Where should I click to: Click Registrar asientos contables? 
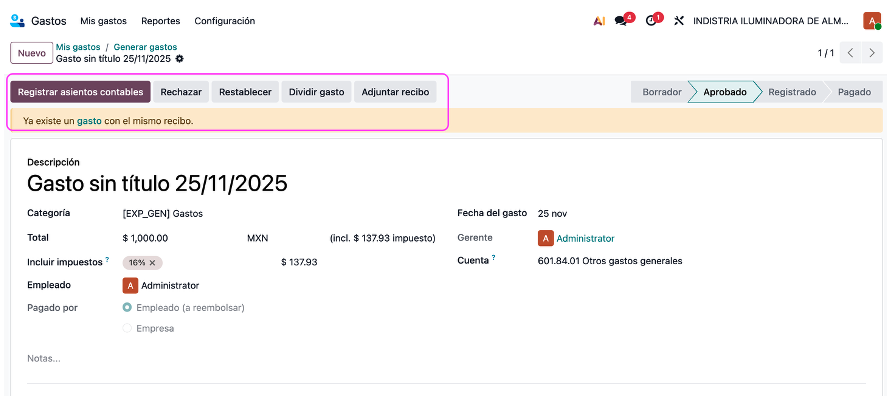coord(80,92)
